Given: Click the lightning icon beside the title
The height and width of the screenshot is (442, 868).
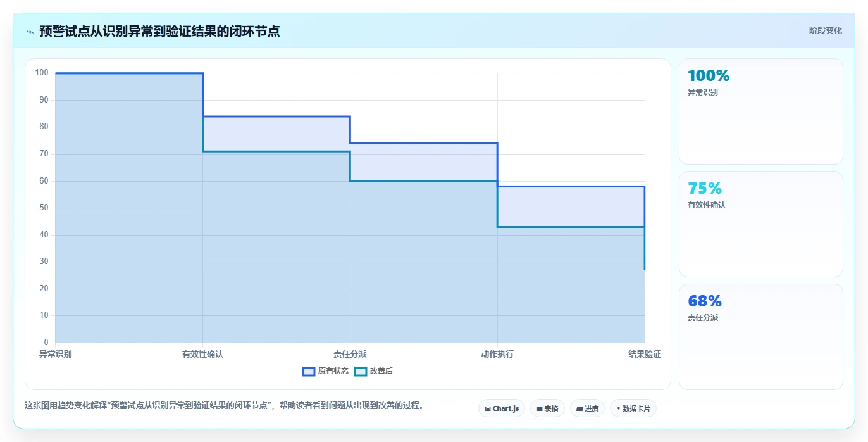Looking at the screenshot, I should (x=30, y=31).
